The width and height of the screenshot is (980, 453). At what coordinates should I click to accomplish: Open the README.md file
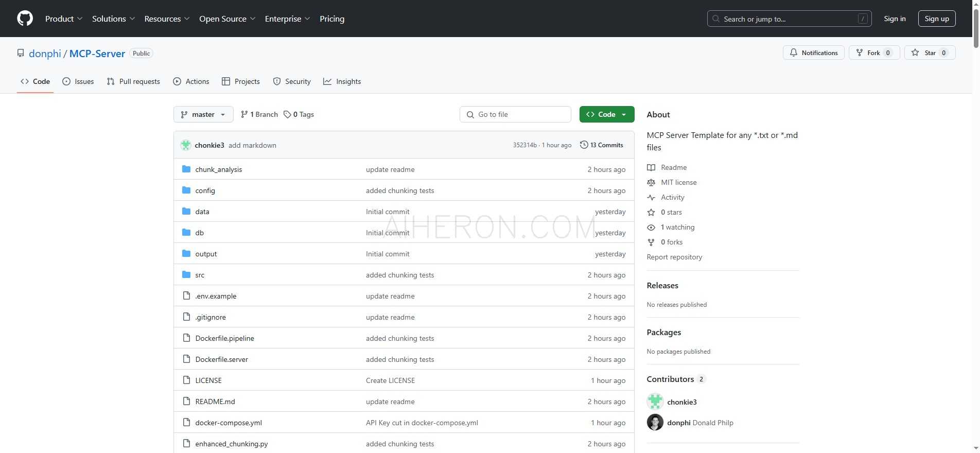(x=215, y=402)
